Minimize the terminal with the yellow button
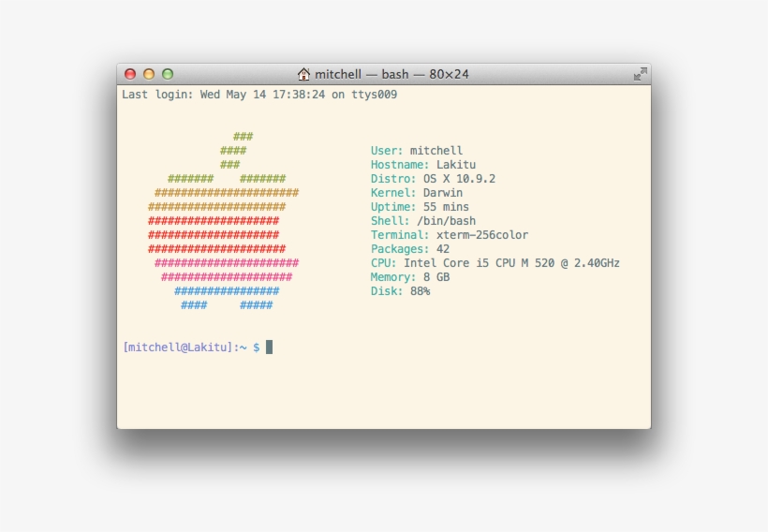 point(149,74)
